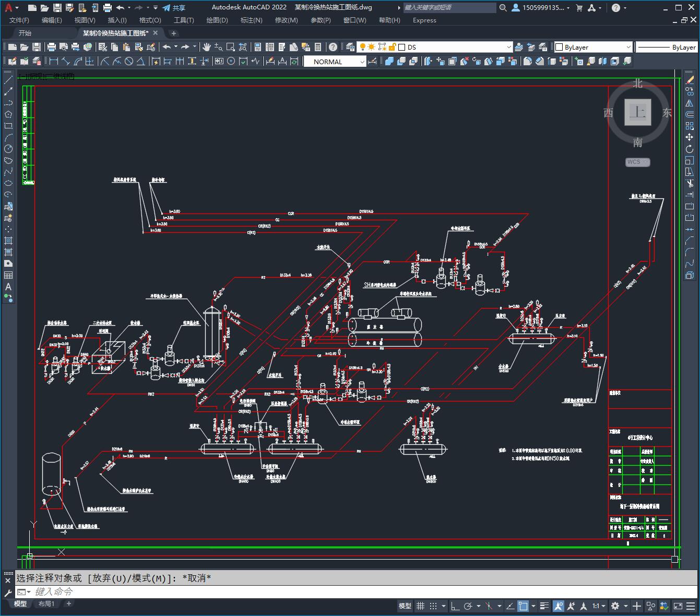The height and width of the screenshot is (616, 700).
Task: Click the 模型 model tab at bottom
Action: pyautogui.click(x=20, y=603)
